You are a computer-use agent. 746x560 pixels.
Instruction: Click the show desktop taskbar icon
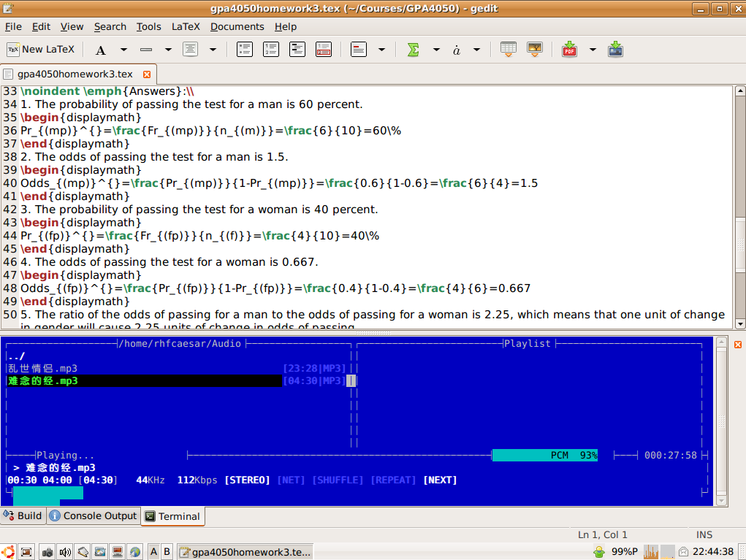pyautogui.click(x=26, y=552)
